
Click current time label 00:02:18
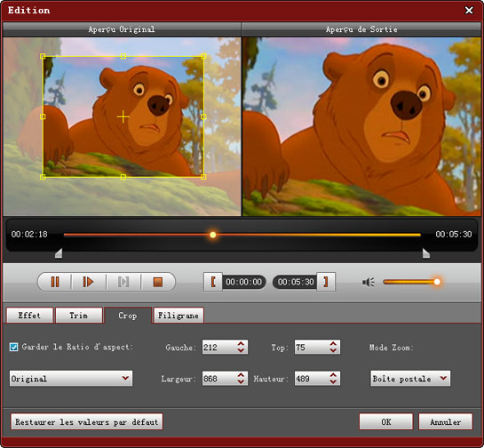[x=29, y=234]
